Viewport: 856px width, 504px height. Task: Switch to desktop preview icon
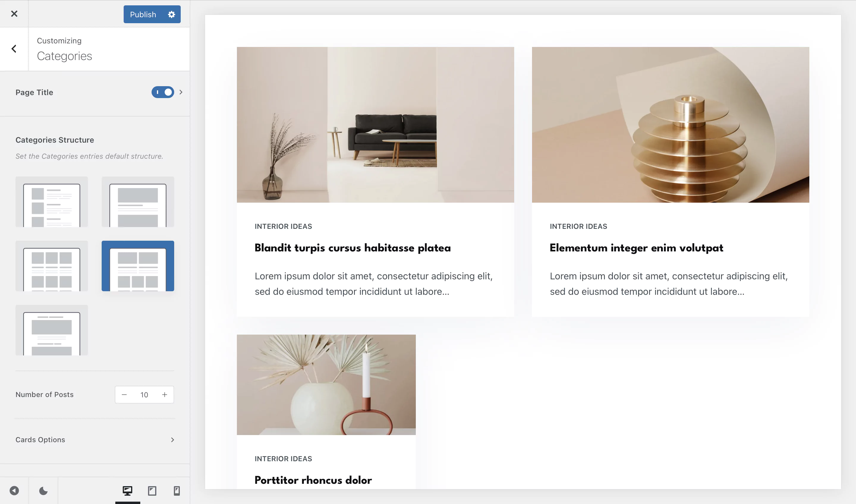coord(128,490)
